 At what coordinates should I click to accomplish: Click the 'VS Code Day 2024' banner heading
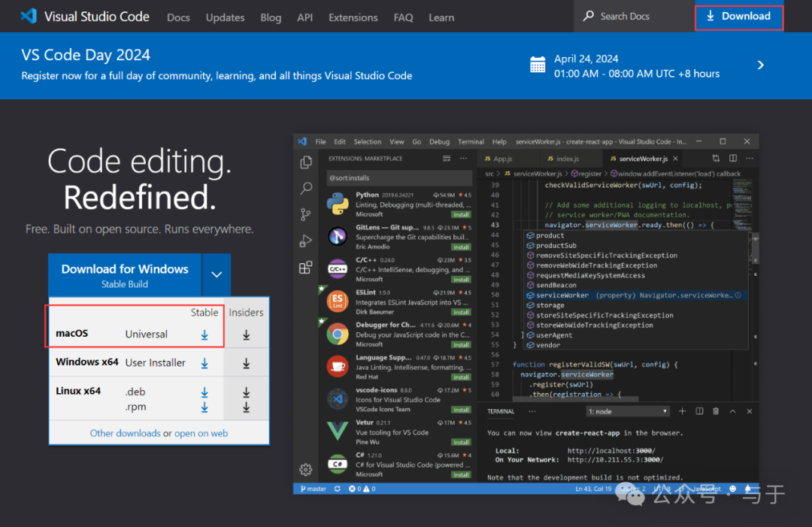pyautogui.click(x=86, y=55)
